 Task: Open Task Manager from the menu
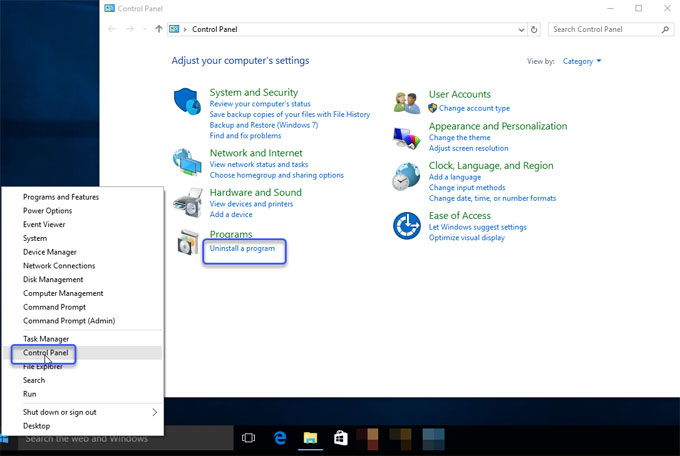pos(46,339)
